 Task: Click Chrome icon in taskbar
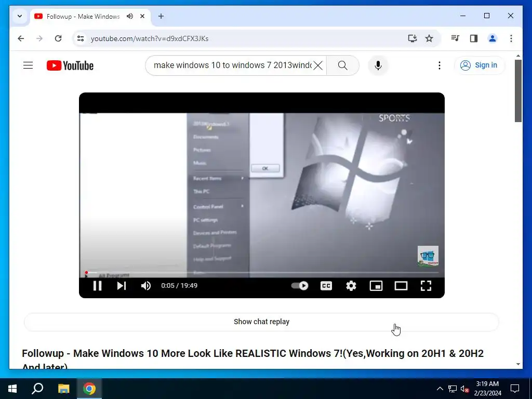click(89, 389)
